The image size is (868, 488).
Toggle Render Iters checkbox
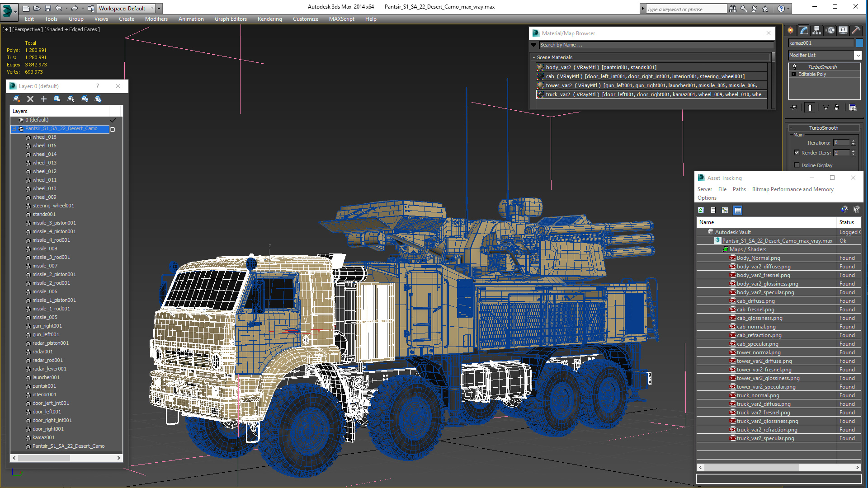(797, 153)
